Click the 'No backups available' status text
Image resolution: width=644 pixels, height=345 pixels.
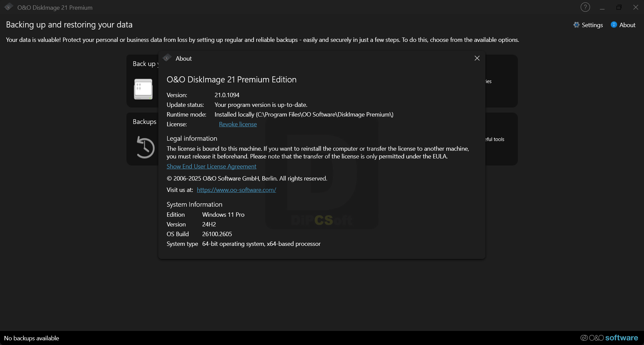32,338
